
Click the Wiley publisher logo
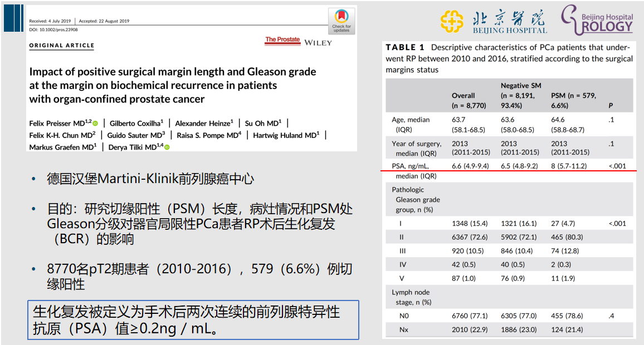(318, 43)
